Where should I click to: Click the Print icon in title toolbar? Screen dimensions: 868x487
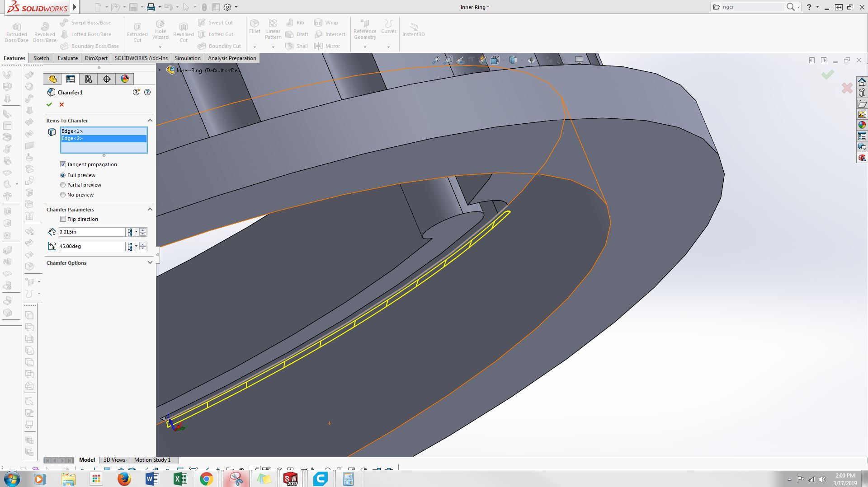[151, 7]
